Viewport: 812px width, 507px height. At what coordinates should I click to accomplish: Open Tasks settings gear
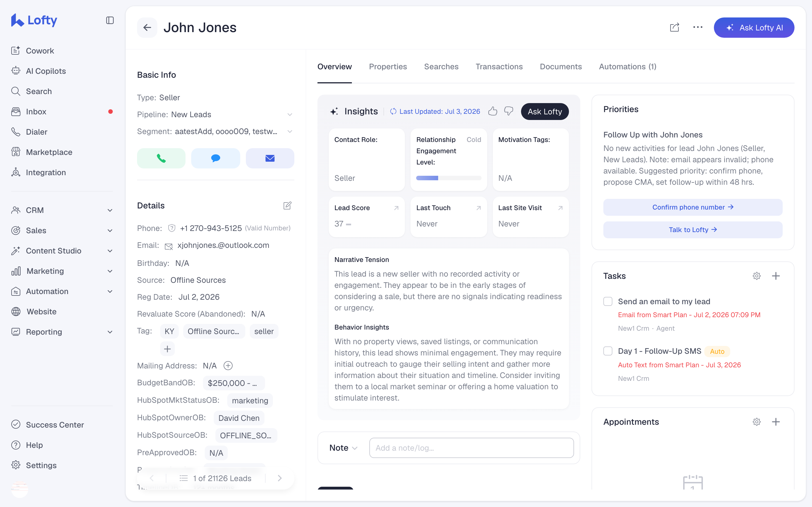[757, 276]
